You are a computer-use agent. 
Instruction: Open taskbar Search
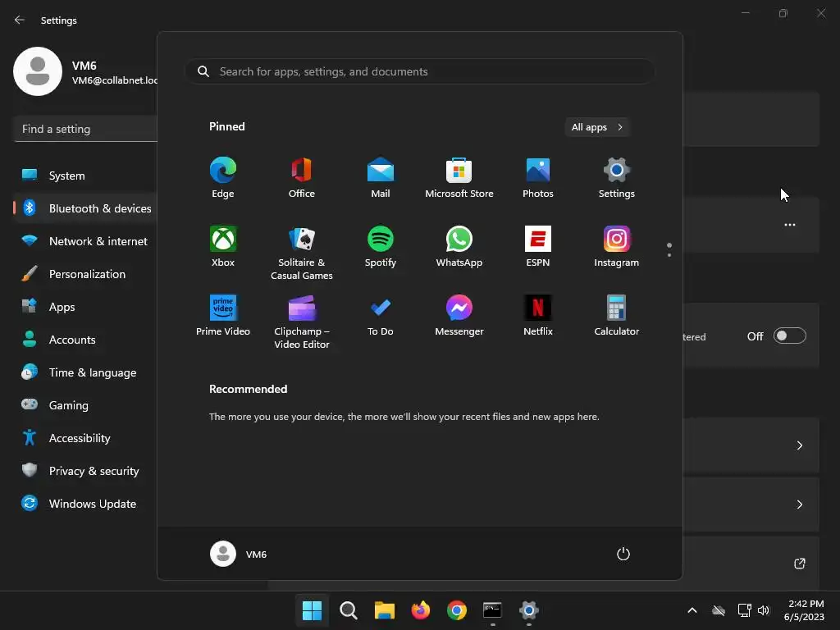click(348, 610)
